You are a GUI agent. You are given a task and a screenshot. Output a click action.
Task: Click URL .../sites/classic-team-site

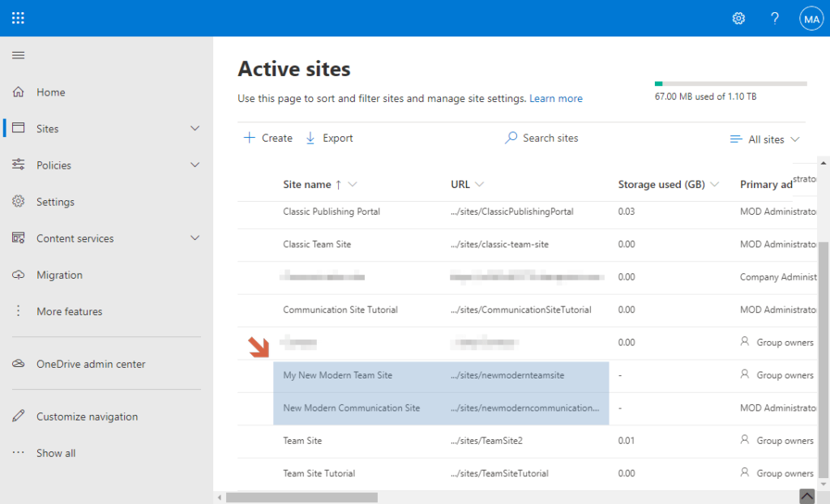pos(499,244)
